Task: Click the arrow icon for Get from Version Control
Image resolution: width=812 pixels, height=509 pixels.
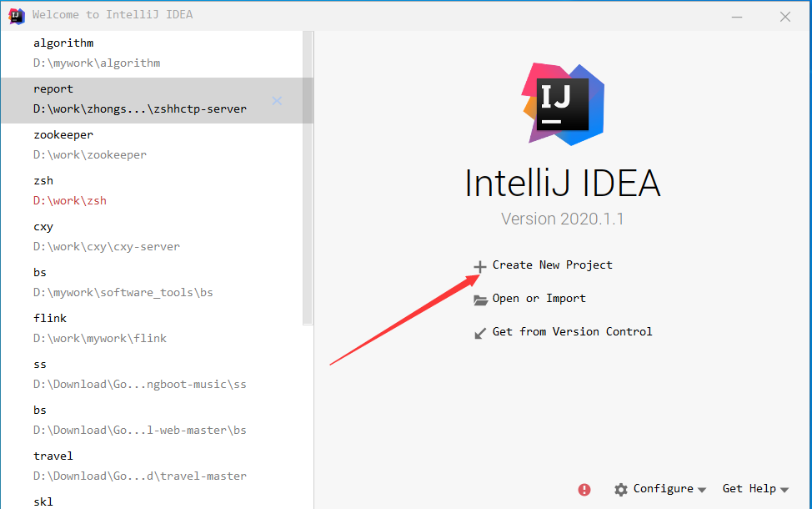Action: (x=480, y=333)
